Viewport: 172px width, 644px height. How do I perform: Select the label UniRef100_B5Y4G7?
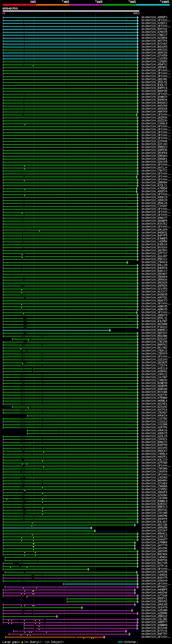(x=154, y=587)
